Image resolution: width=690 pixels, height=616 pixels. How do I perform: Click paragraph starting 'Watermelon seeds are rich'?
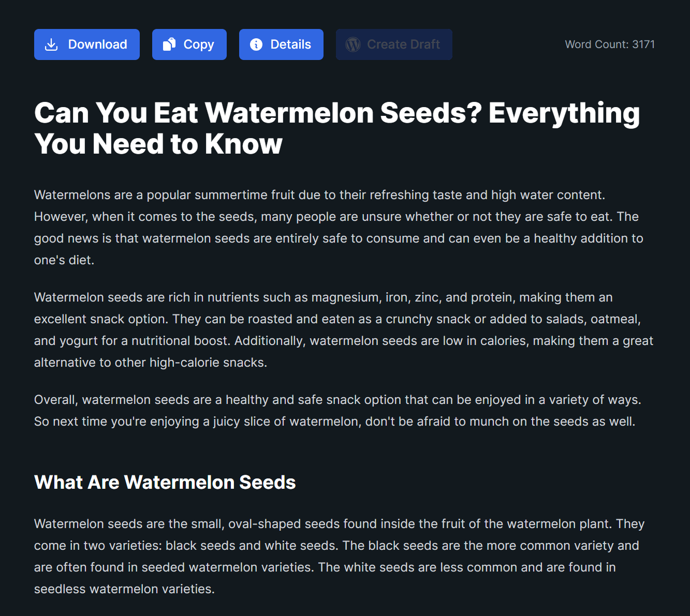pyautogui.click(x=344, y=330)
